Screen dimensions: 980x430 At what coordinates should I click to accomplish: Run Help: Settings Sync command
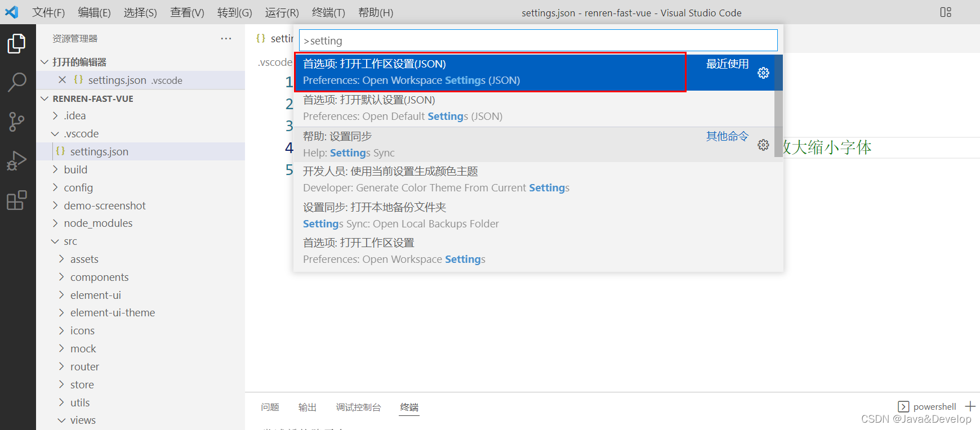(534, 145)
